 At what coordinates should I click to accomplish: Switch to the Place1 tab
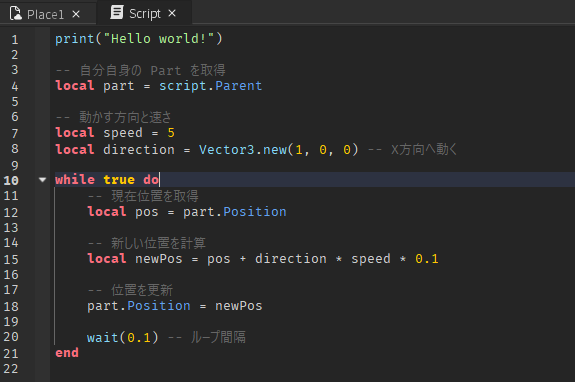tap(45, 14)
